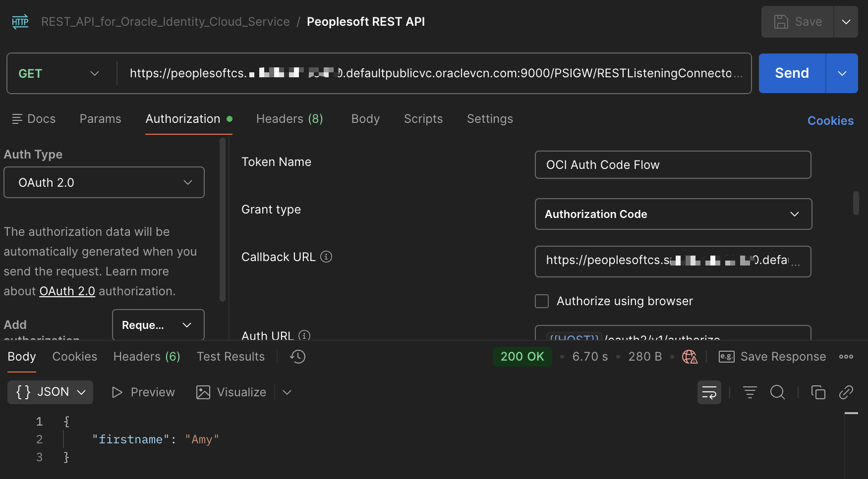Edit the Token Name field
This screenshot has width=868, height=479.
(x=673, y=164)
